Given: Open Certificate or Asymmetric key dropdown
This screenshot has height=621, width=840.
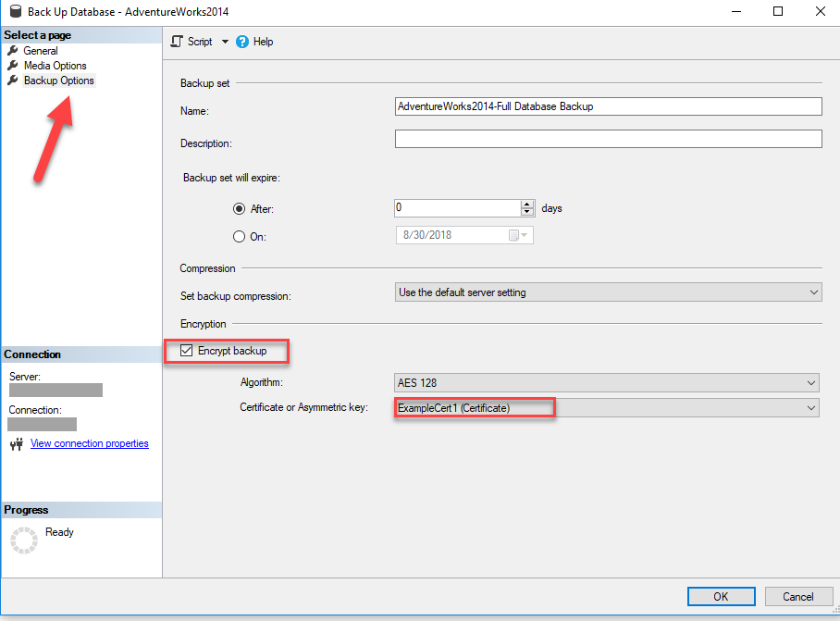Looking at the screenshot, I should [607, 408].
